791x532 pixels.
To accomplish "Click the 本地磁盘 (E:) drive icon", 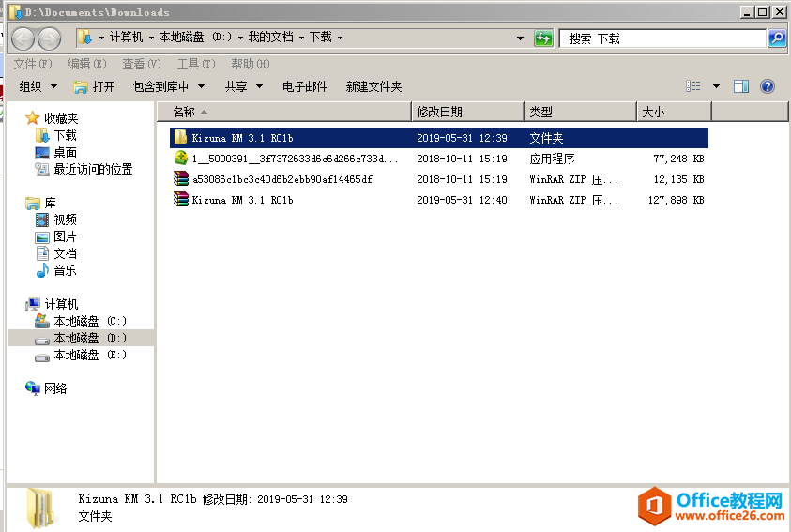I will pyautogui.click(x=42, y=356).
